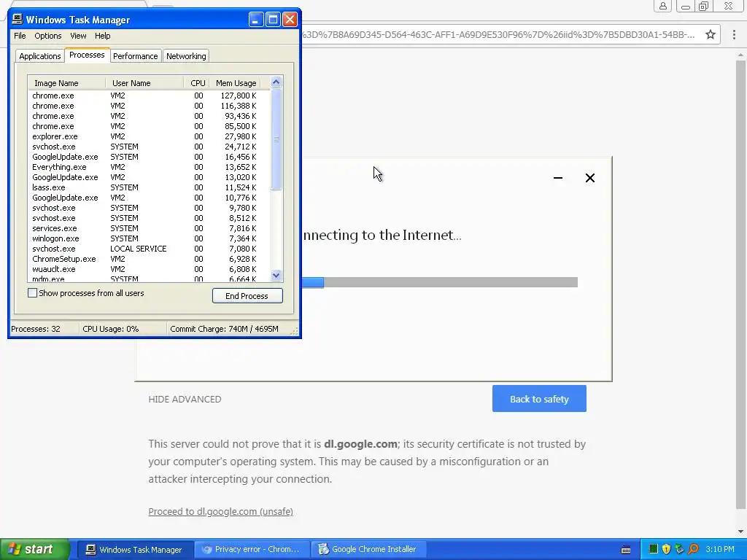
Task: Click the Google Update tray icon
Action: (x=679, y=549)
